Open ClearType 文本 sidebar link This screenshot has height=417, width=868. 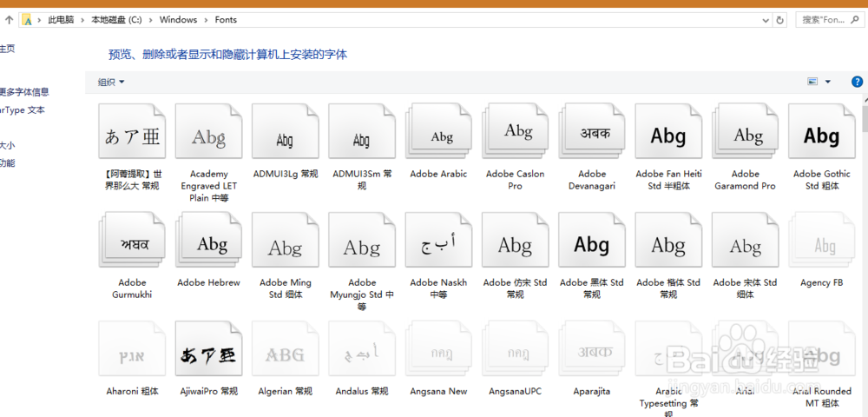click(x=23, y=110)
